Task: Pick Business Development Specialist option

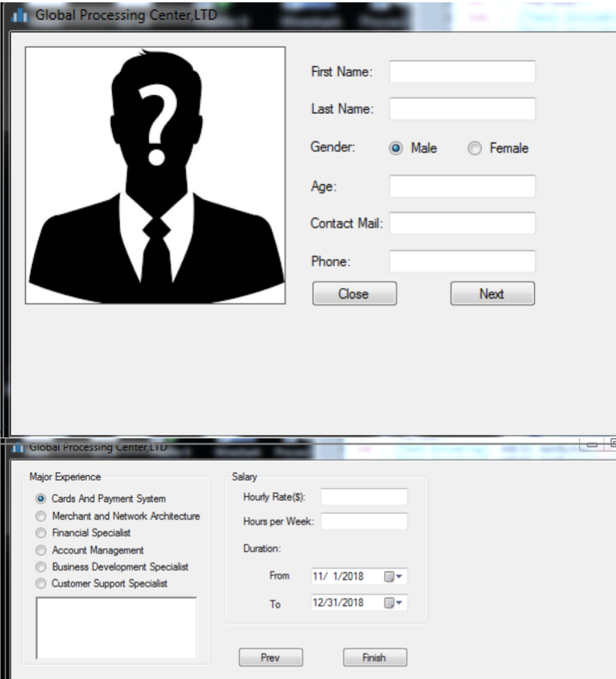Action: [x=41, y=567]
